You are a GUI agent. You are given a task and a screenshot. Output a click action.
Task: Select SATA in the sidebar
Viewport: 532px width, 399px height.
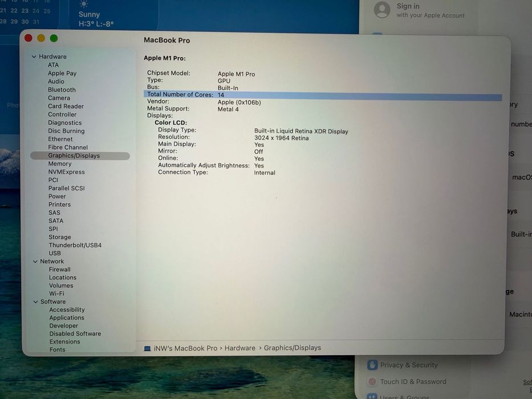[x=56, y=221]
